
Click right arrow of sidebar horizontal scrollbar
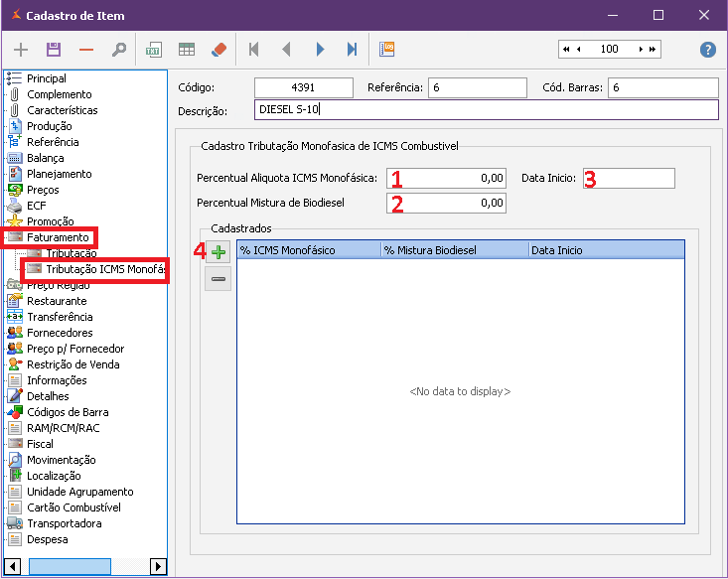pos(158,566)
